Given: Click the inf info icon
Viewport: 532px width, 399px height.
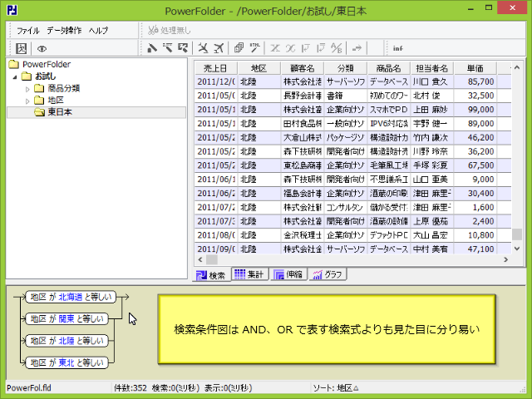Looking at the screenshot, I should point(397,48).
